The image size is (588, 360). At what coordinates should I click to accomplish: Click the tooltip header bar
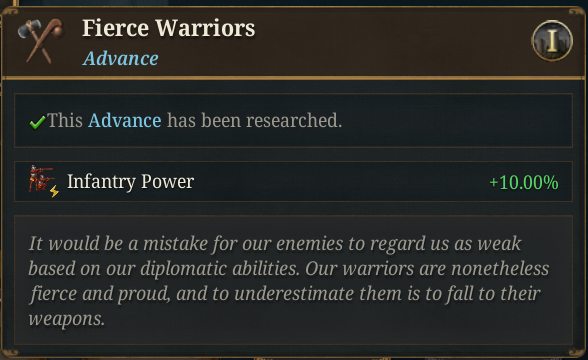[293, 42]
